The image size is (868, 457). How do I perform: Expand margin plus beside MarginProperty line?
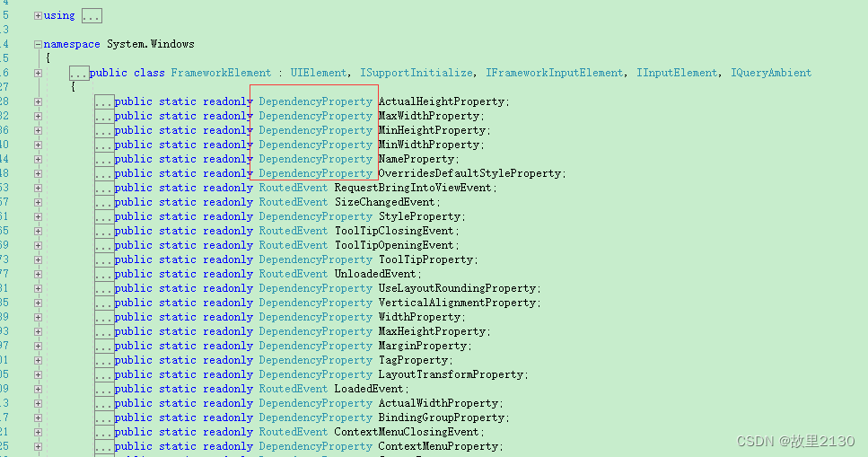click(x=38, y=347)
